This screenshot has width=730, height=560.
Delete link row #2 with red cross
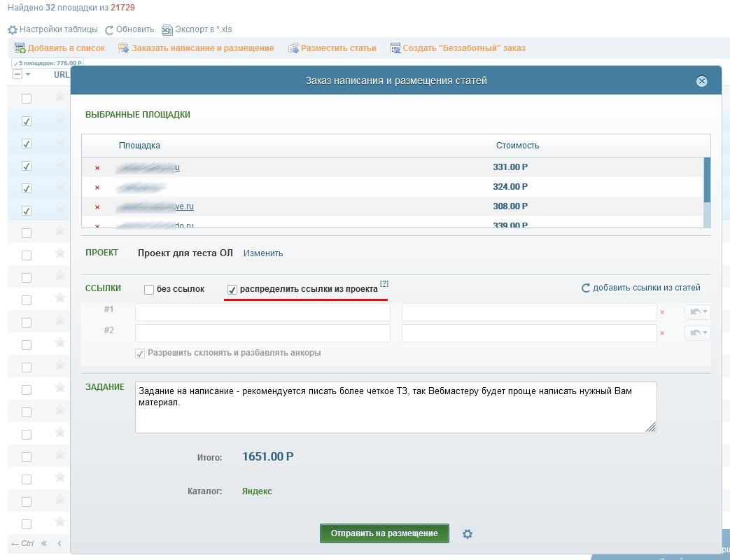[662, 333]
